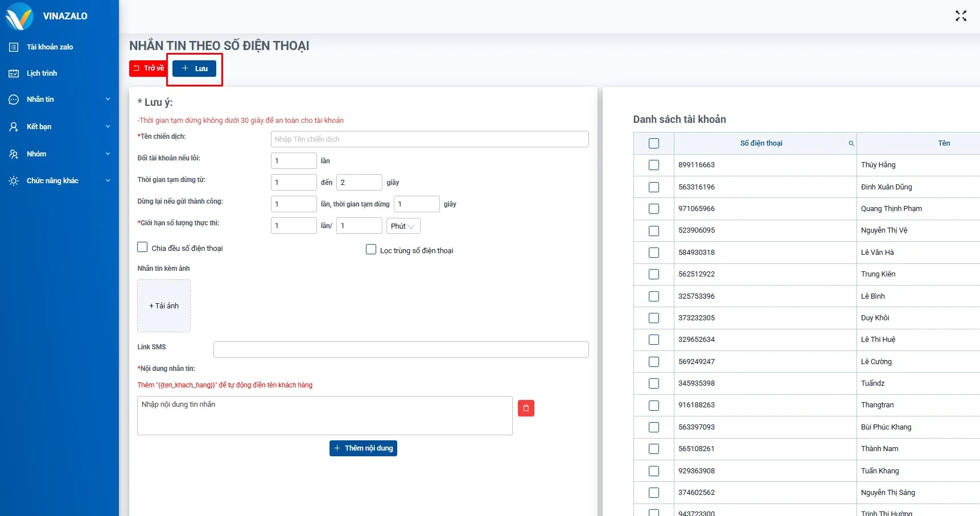This screenshot has height=516, width=980.
Task: Click the red trash delete icon
Action: (526, 408)
